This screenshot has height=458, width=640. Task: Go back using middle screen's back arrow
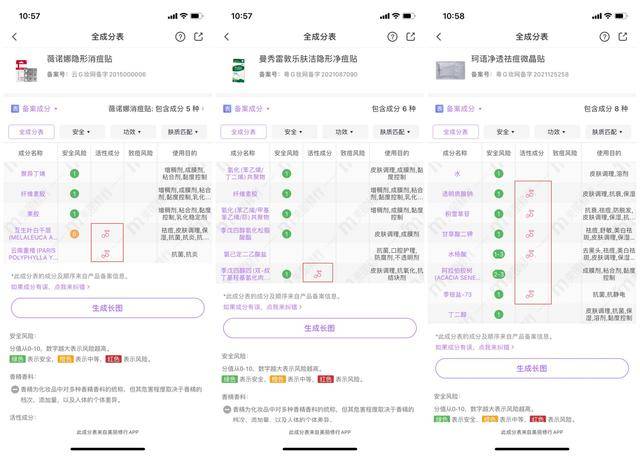coord(227,37)
